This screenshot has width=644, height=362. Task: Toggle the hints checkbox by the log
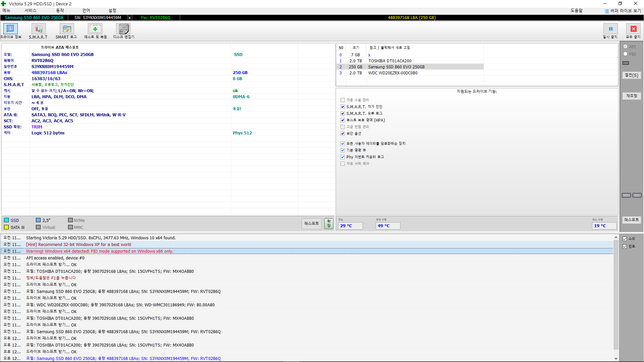point(625,247)
